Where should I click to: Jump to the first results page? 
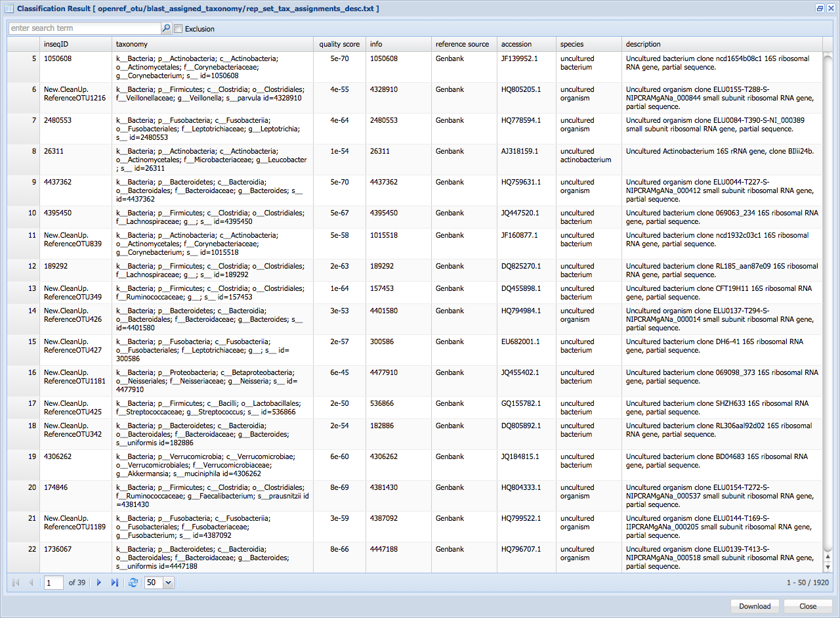click(x=16, y=583)
